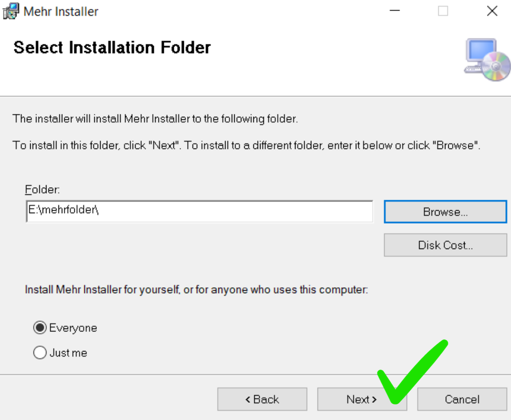
Task: Open the Browse folder dialog
Action: point(445,212)
